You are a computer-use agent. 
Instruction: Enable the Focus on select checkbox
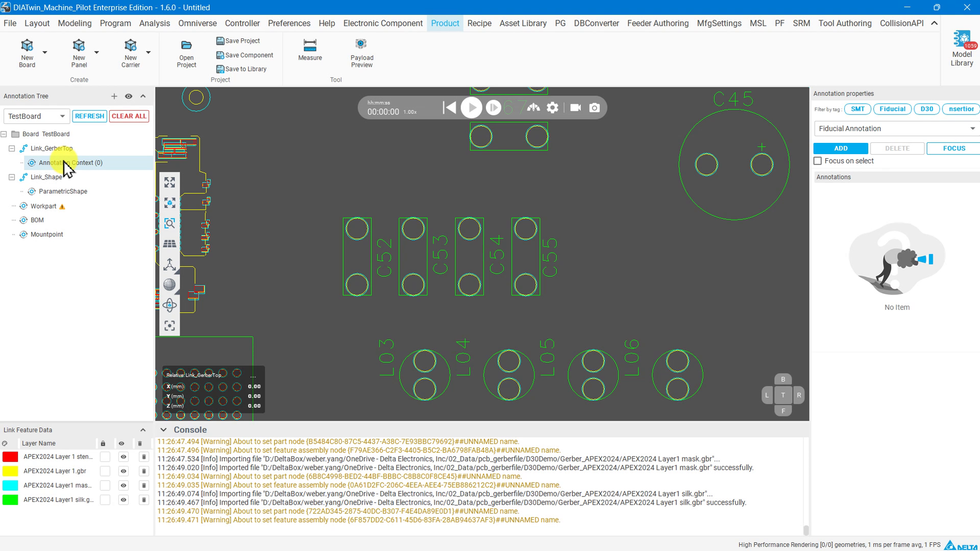(x=818, y=161)
